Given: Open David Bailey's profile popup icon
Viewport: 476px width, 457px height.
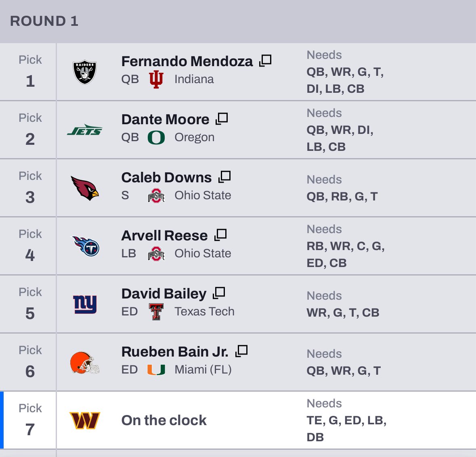Looking at the screenshot, I should coord(219,293).
